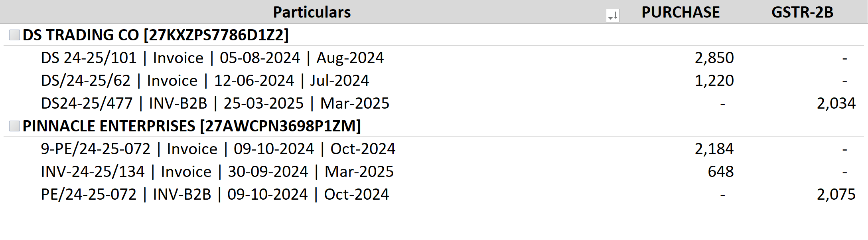
Task: Select the PE/24-25-072 INV-B2B row
Action: pos(215,194)
